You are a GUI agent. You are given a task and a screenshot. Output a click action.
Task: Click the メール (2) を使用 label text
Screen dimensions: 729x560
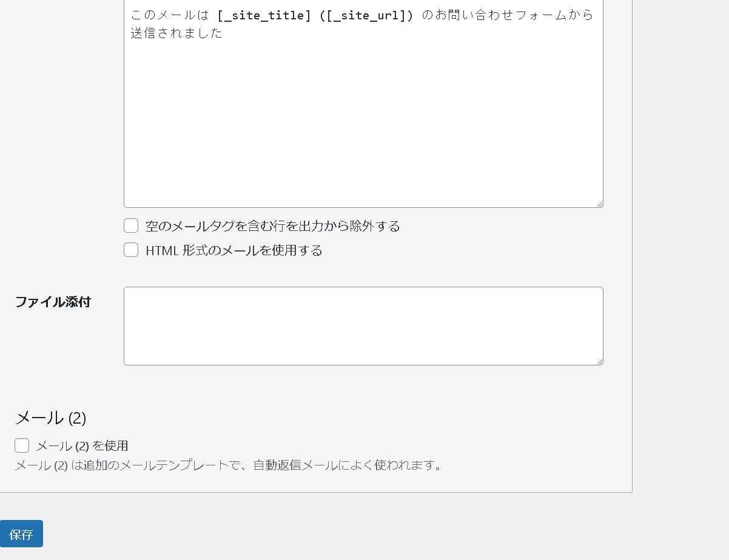(82, 445)
